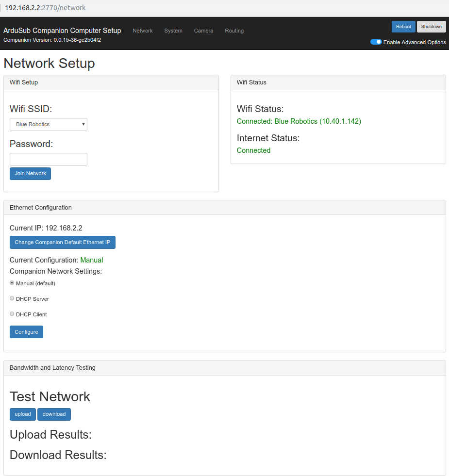Click Change Companion Default Ethernet IP
This screenshot has width=449, height=476.
(x=63, y=242)
